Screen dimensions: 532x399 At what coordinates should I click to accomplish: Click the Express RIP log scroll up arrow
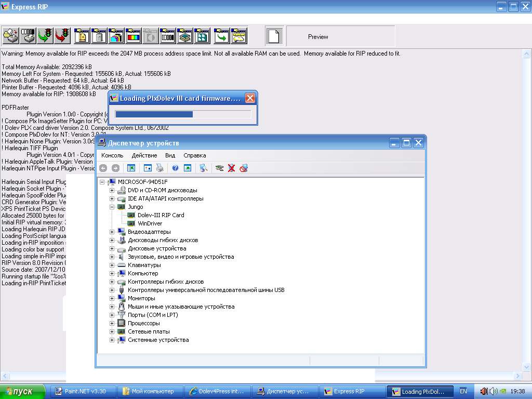point(527,54)
